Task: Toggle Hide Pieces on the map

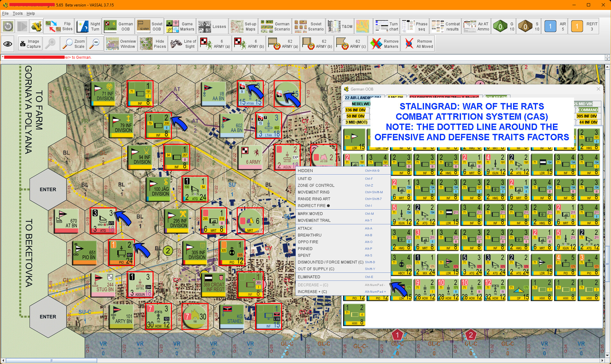Action: [x=153, y=44]
